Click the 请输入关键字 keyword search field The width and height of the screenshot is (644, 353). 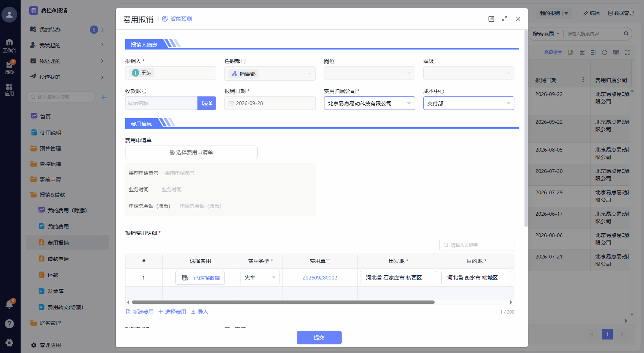coord(477,245)
